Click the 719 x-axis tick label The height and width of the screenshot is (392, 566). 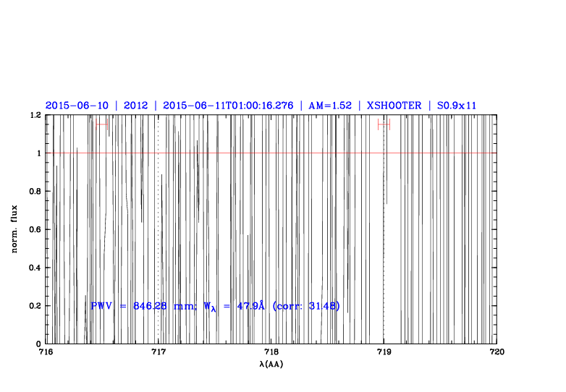click(x=384, y=352)
